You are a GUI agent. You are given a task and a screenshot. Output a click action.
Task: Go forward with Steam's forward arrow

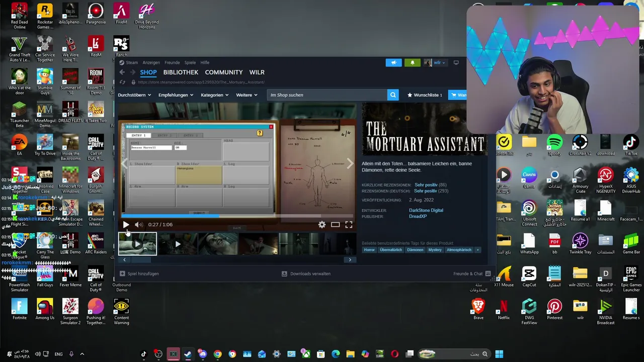133,72
